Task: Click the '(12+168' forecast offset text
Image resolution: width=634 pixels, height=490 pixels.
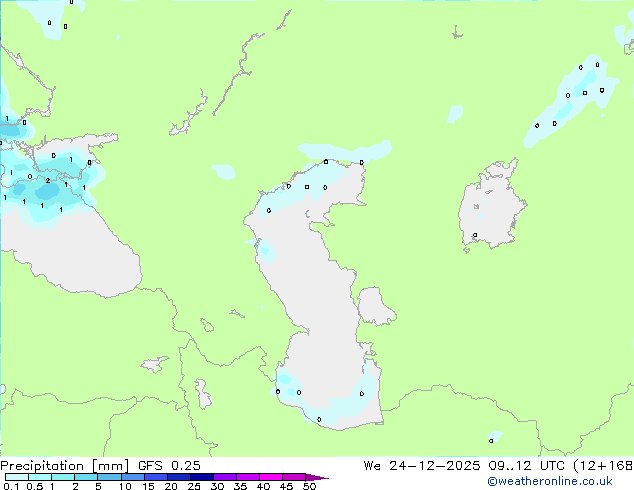Action: tap(603, 466)
